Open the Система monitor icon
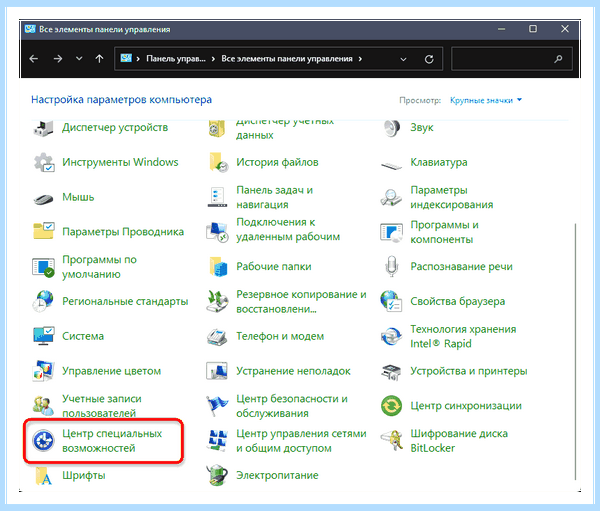The width and height of the screenshot is (600, 511). [43, 336]
